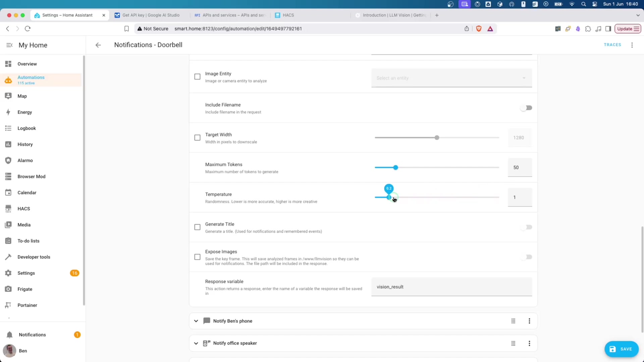Image resolution: width=644 pixels, height=362 pixels.
Task: Expand the Notify office speaker action
Action: click(196, 343)
